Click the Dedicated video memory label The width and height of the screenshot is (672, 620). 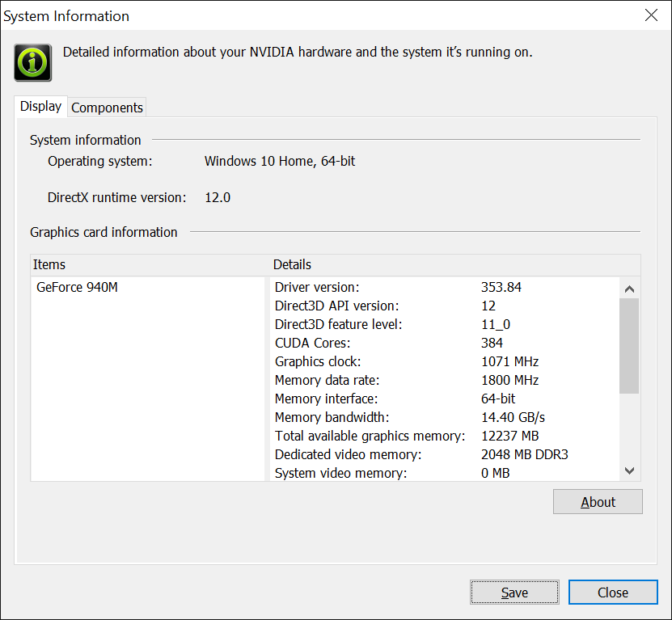348,454
